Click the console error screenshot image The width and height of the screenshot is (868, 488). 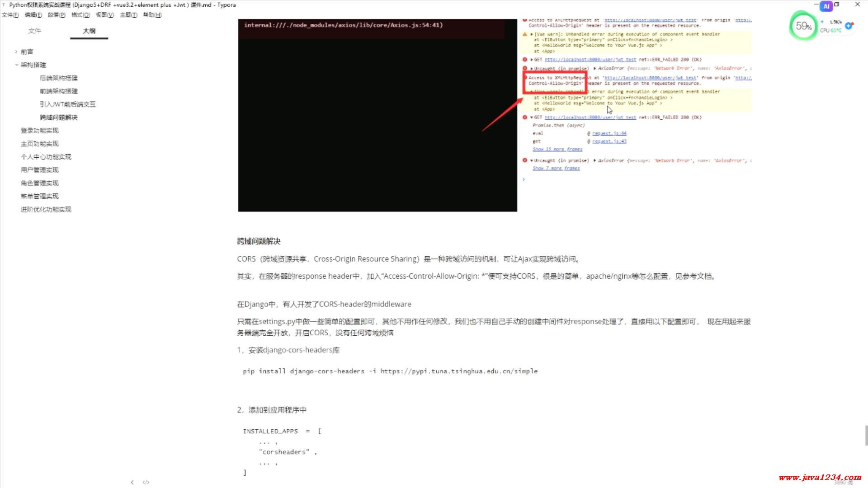click(495, 115)
